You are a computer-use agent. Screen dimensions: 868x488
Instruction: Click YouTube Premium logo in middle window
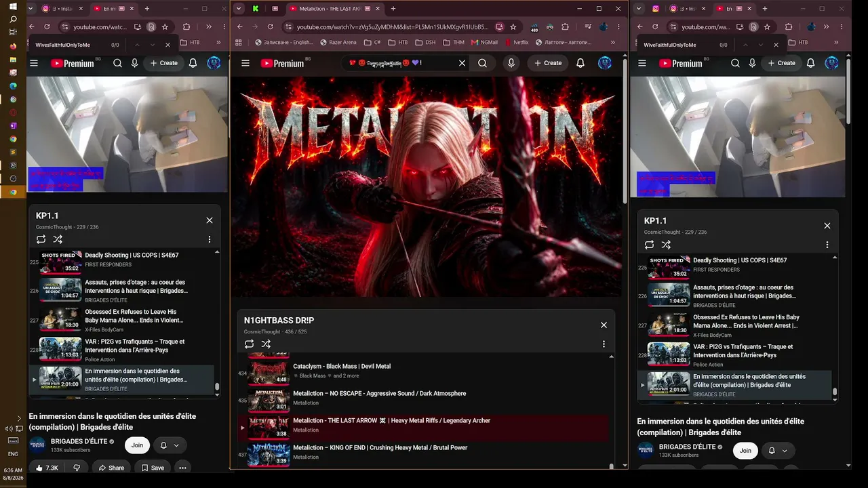282,63
